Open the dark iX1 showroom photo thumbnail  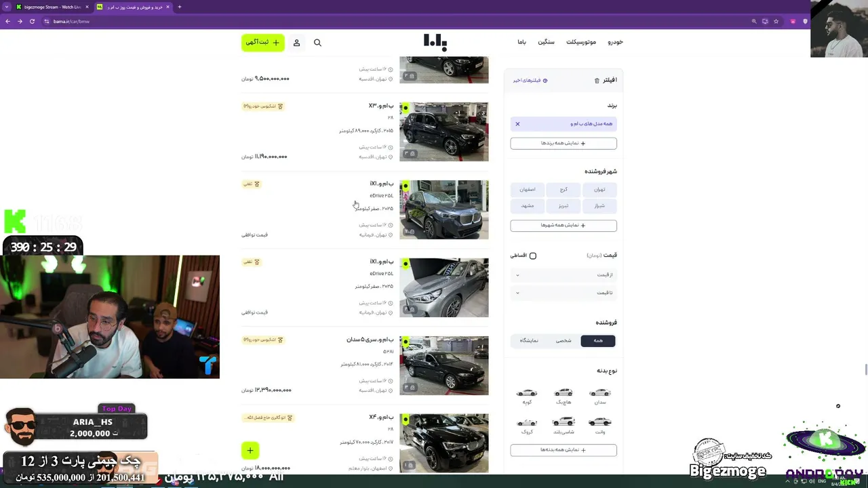pos(443,209)
